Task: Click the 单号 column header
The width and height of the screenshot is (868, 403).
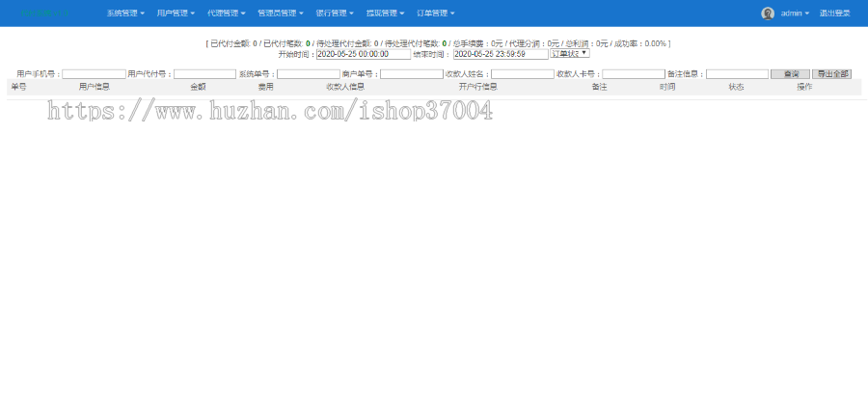Action: pyautogui.click(x=19, y=87)
